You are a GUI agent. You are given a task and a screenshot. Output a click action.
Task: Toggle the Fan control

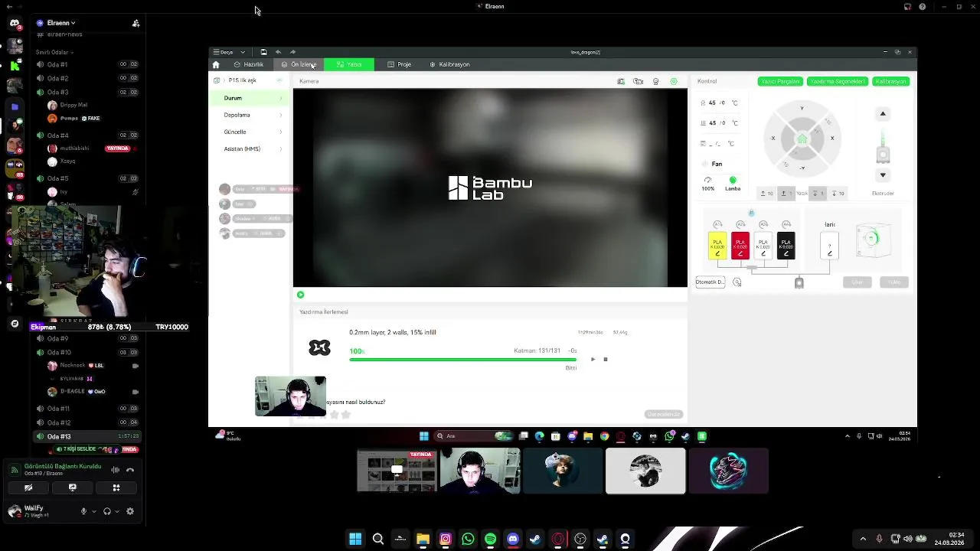pos(713,164)
